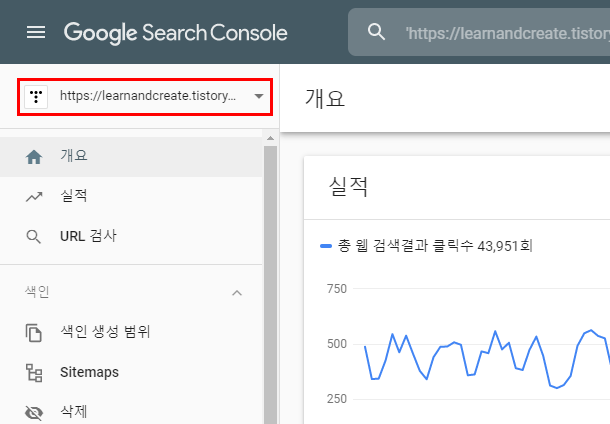Click the pages icon beside 색인 생성 범위
Screen dimensions: 610x424
(34, 333)
